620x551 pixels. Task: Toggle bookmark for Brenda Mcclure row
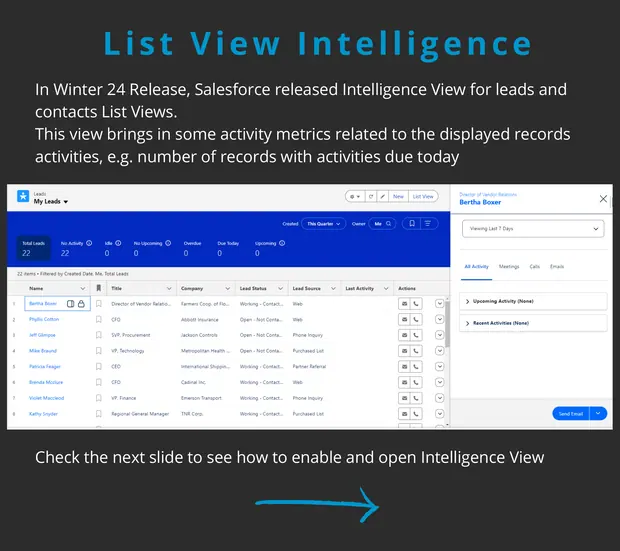(99, 382)
